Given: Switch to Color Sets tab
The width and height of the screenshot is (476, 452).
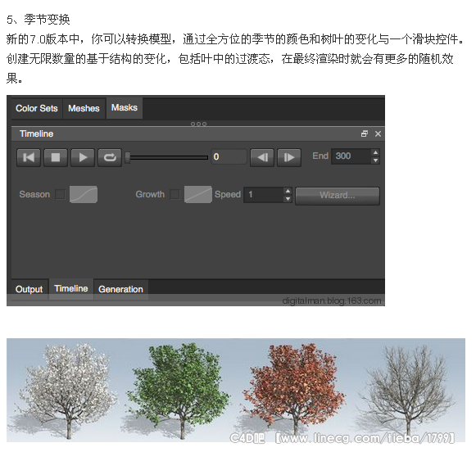Looking at the screenshot, I should pyautogui.click(x=37, y=108).
